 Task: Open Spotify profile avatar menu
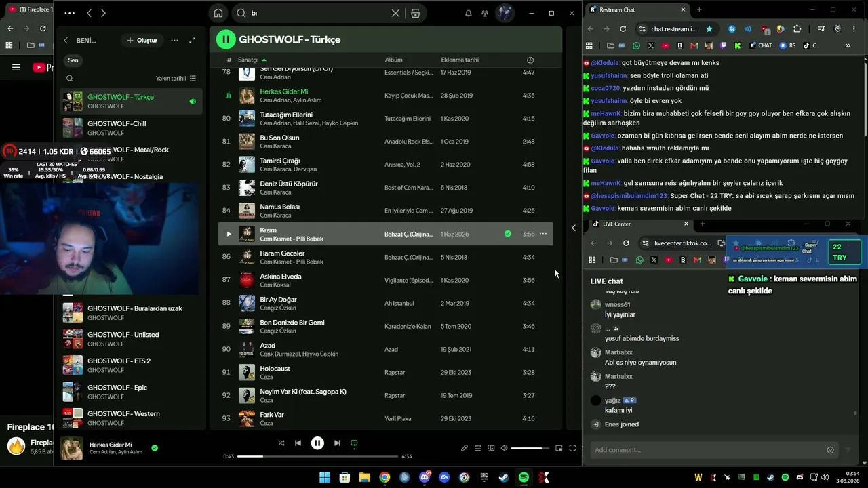[x=505, y=13]
